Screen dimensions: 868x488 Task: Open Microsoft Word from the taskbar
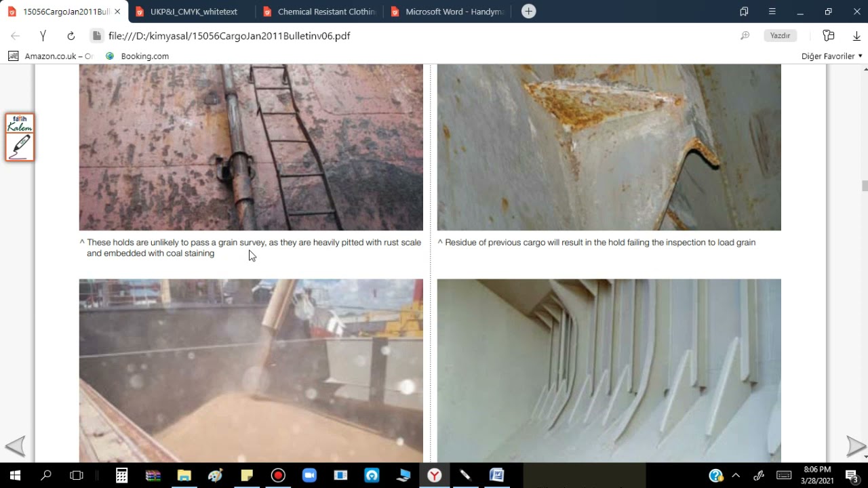(x=496, y=475)
